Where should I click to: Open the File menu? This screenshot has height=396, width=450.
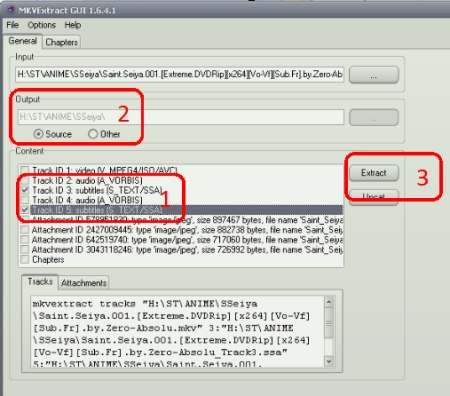click(12, 25)
